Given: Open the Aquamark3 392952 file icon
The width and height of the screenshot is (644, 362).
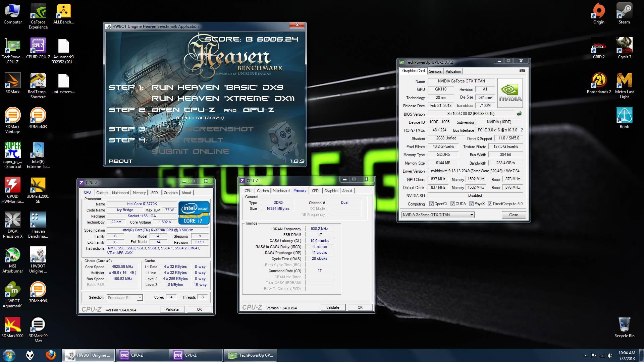Looking at the screenshot, I should (63, 51).
